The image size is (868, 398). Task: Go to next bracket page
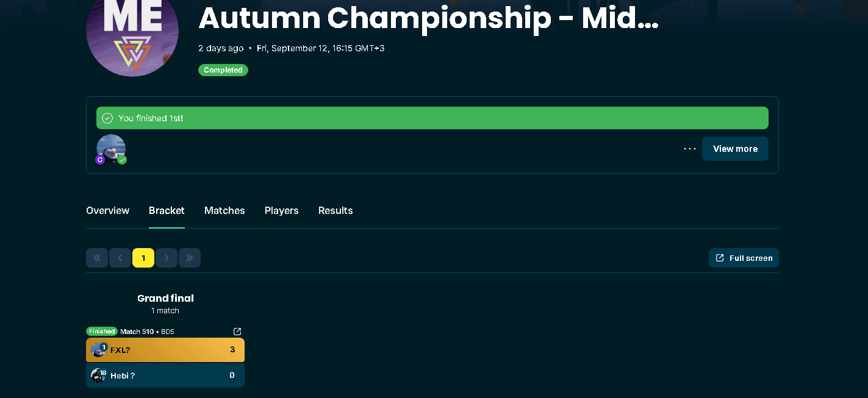(167, 258)
